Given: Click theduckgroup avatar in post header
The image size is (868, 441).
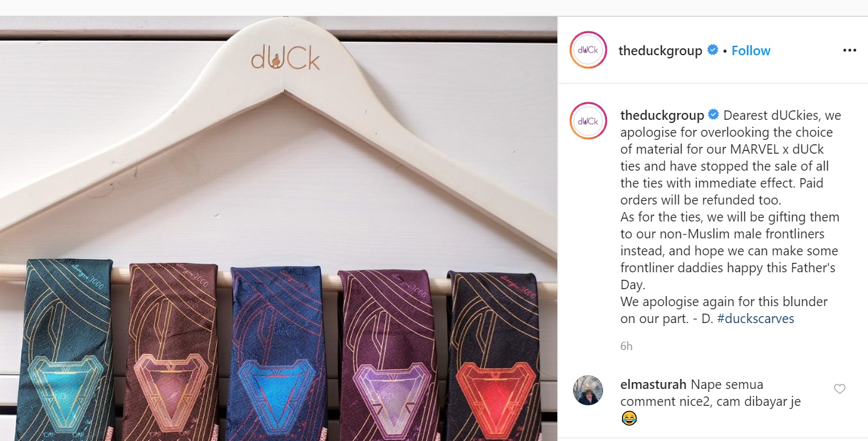Looking at the screenshot, I should [x=588, y=50].
